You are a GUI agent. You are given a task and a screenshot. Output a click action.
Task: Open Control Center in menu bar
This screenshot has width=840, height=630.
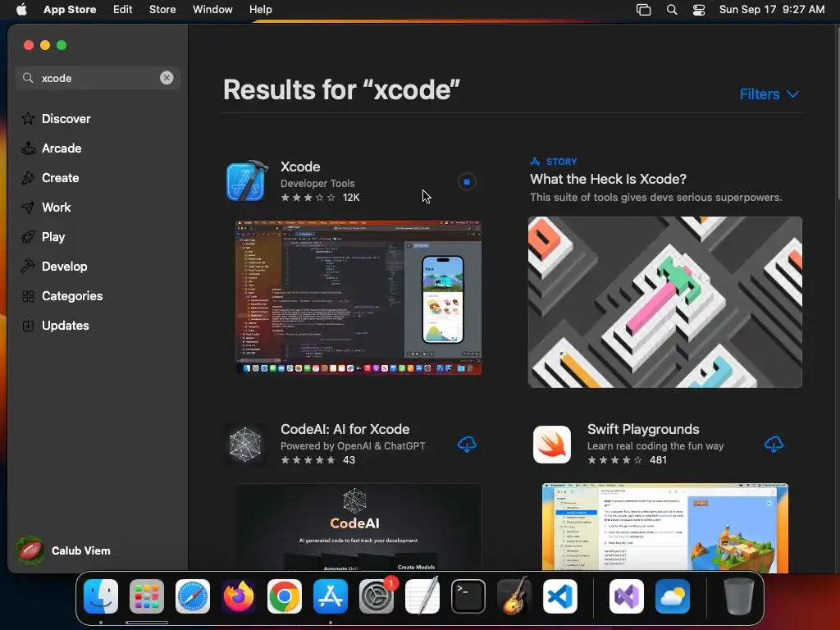click(x=699, y=10)
